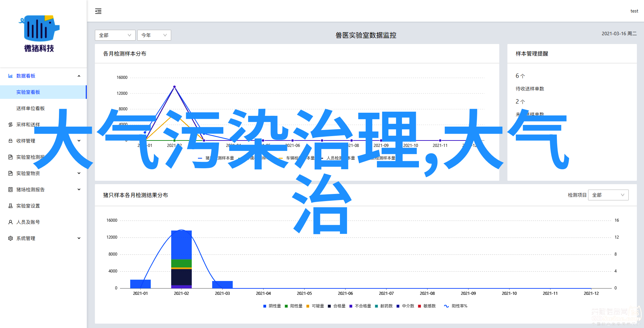
Task: Click the 采样和送样 sync icon
Action: [x=11, y=125]
